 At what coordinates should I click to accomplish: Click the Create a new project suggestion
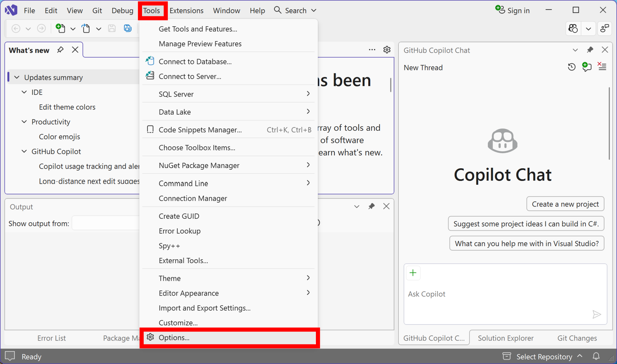pyautogui.click(x=565, y=204)
